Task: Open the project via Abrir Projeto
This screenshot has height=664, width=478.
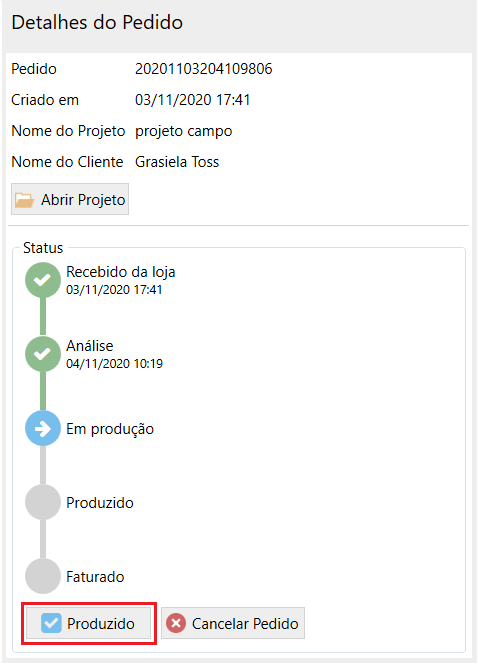Action: (x=70, y=199)
